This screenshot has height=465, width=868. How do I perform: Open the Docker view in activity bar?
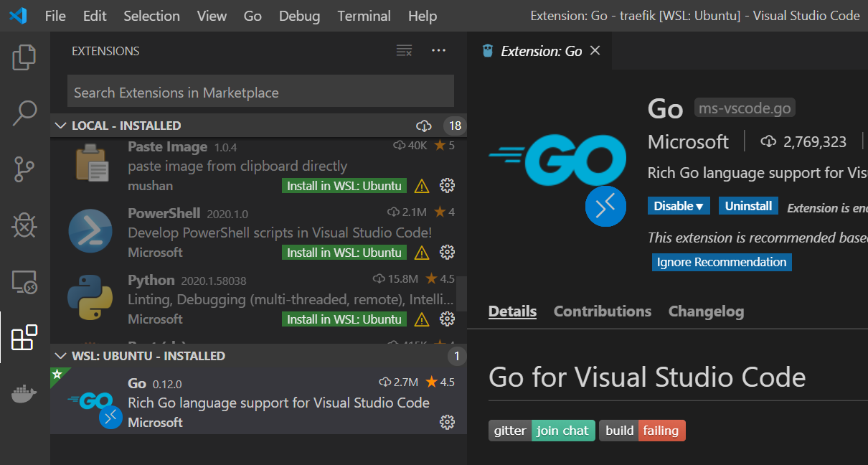click(24, 393)
